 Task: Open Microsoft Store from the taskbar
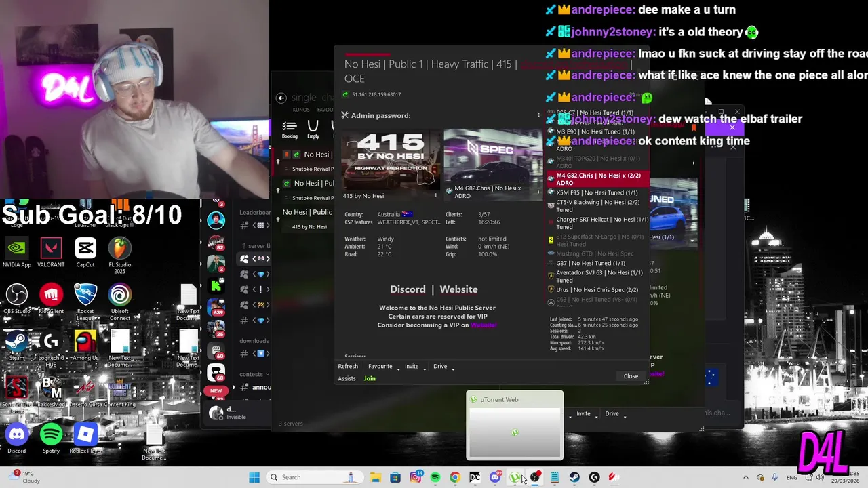(x=395, y=477)
